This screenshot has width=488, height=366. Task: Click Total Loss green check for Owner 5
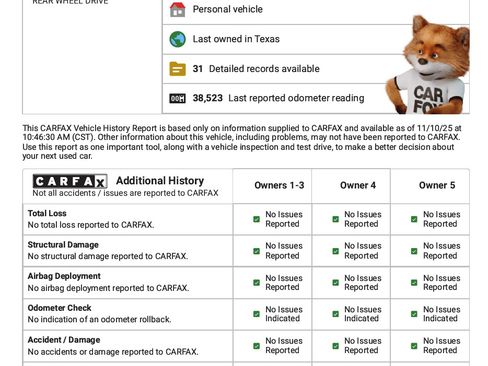tap(414, 219)
